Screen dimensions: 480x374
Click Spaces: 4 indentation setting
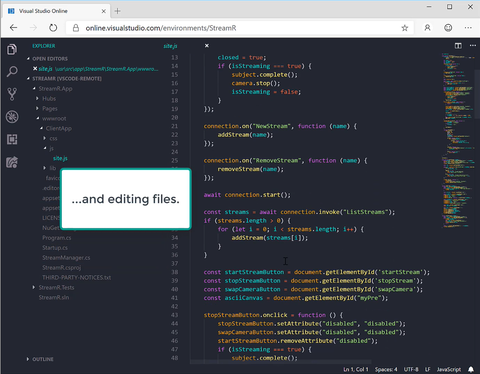[x=386, y=369]
